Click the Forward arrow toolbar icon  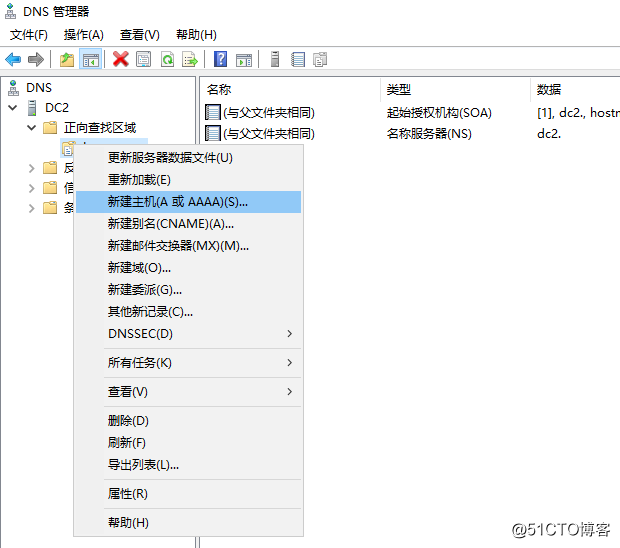click(x=36, y=60)
